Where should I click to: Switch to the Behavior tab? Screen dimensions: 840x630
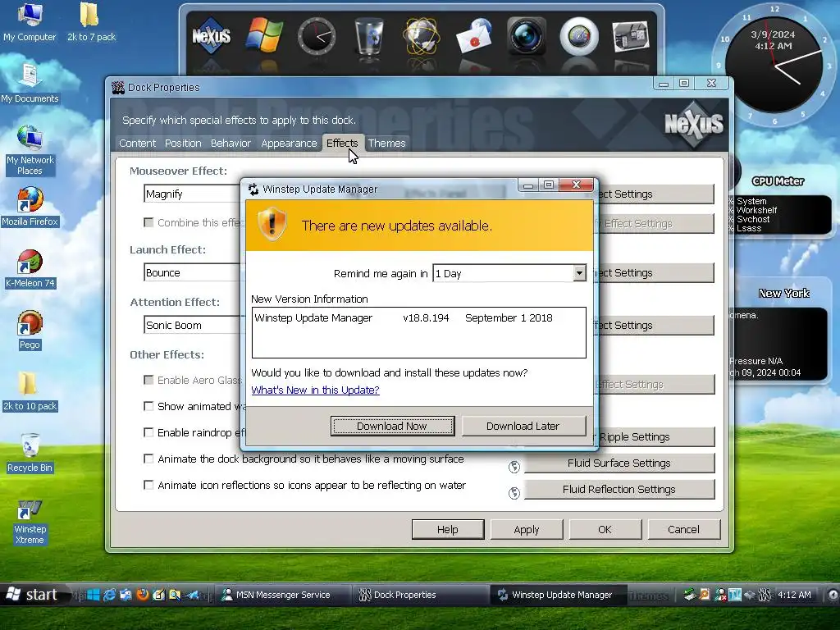[231, 143]
